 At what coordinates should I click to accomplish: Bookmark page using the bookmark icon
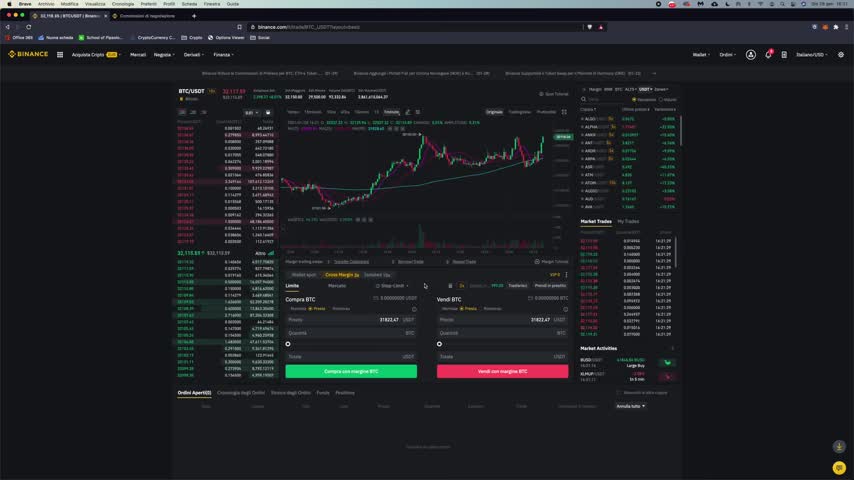coord(239,27)
